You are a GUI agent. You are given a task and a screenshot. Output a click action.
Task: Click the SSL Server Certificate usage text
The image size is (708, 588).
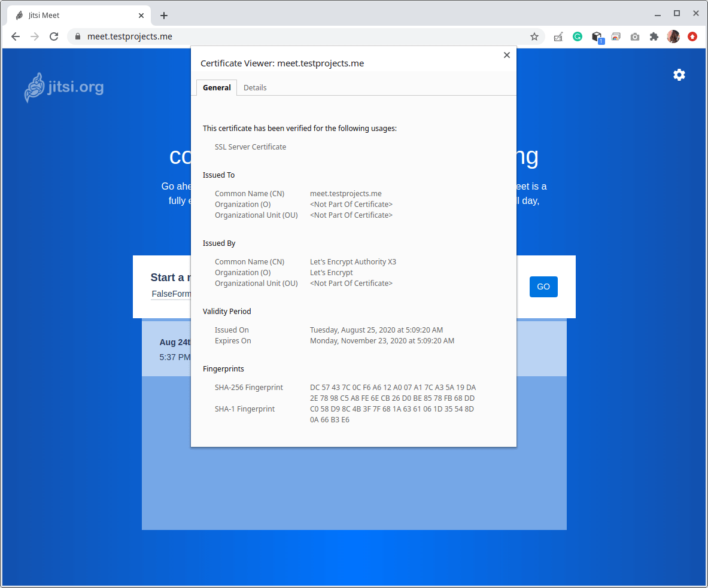[250, 147]
